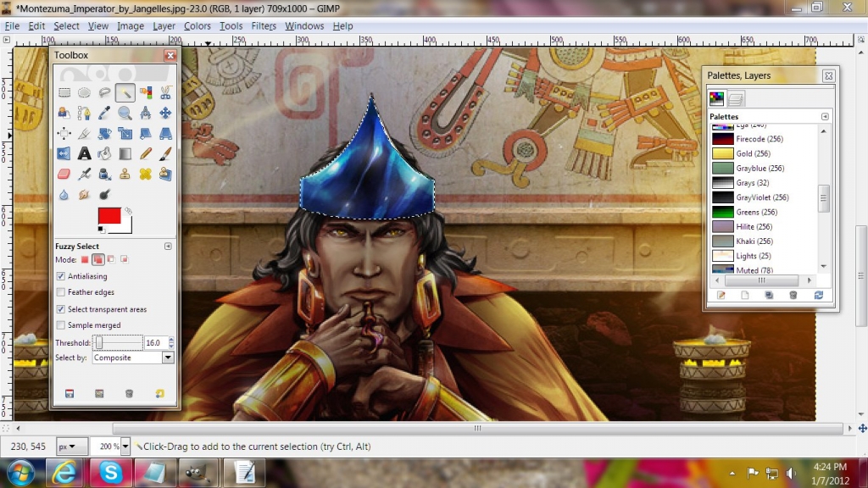The height and width of the screenshot is (488, 868).
Task: Open the Filters menu
Action: point(264,26)
